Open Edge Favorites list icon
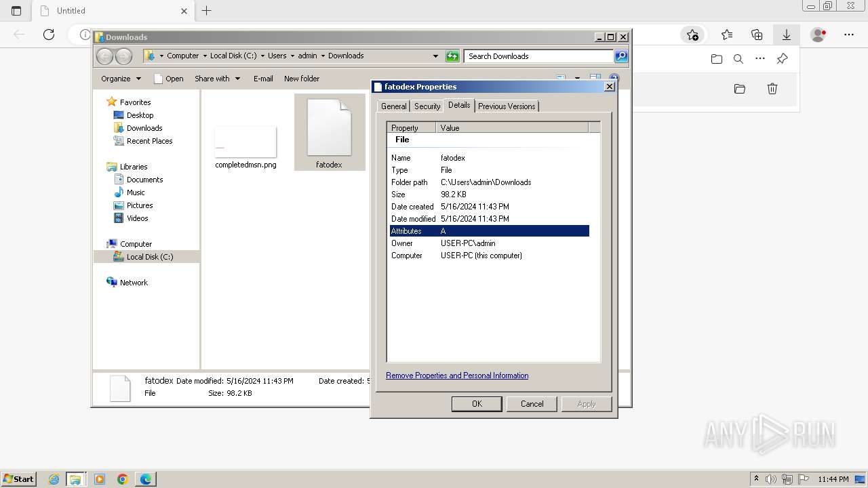 point(727,35)
